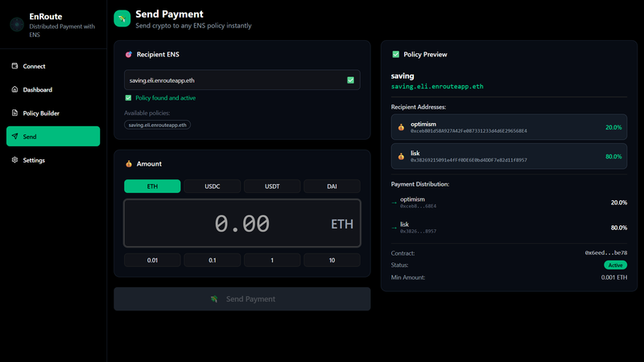The width and height of the screenshot is (644, 362).
Task: Focus the 0.00 ETH amount field
Action: 242,224
